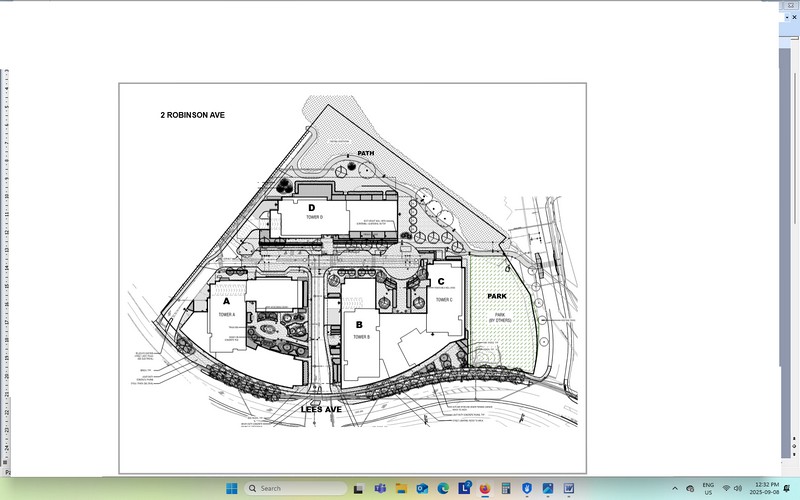Switch to Outlook in the taskbar
Viewport: 800px width, 500px height.
[x=422, y=488]
